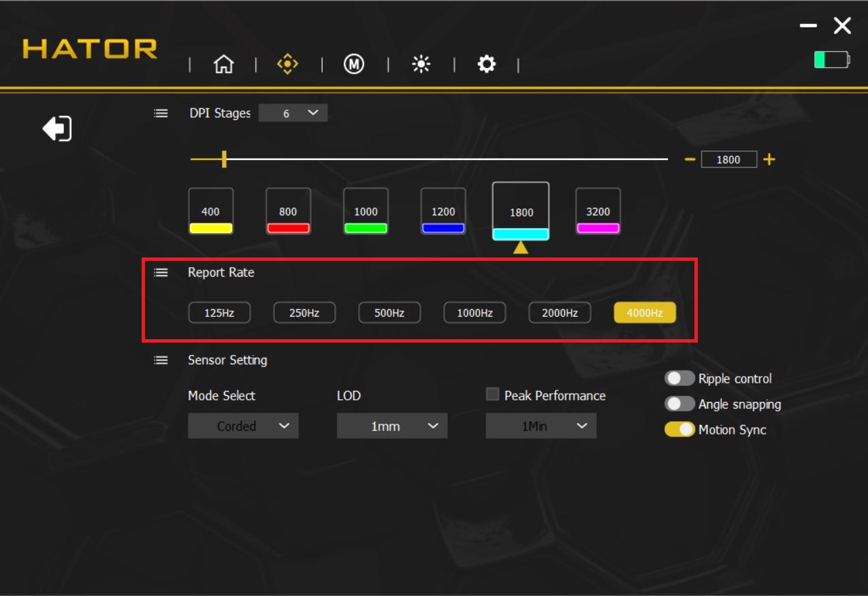
Task: Switch to the DPI performance tab icon
Action: tap(288, 65)
